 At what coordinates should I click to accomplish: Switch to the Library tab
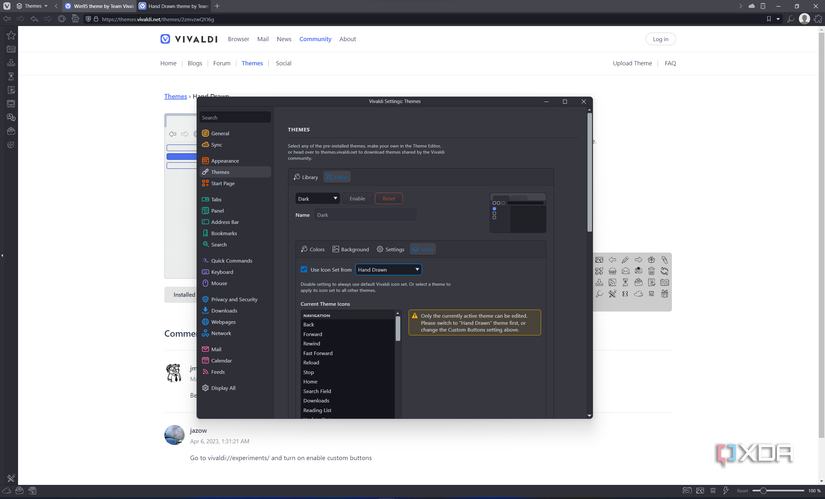306,177
